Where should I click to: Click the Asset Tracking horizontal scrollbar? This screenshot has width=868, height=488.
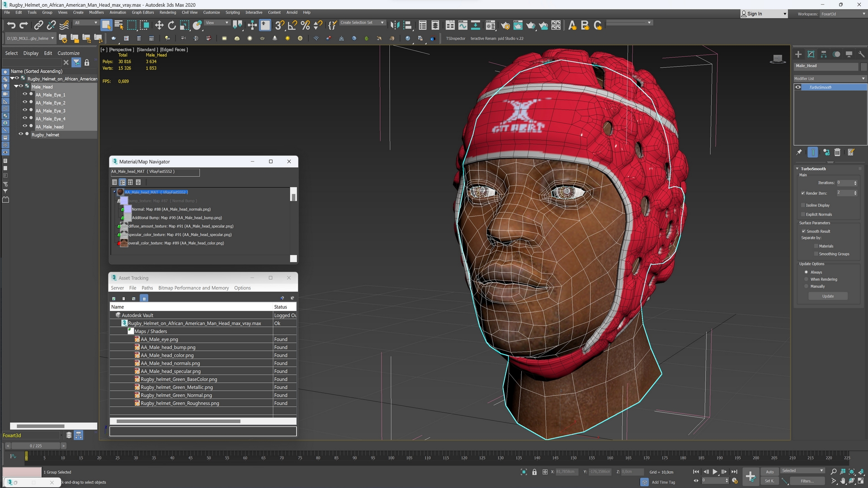tap(178, 421)
